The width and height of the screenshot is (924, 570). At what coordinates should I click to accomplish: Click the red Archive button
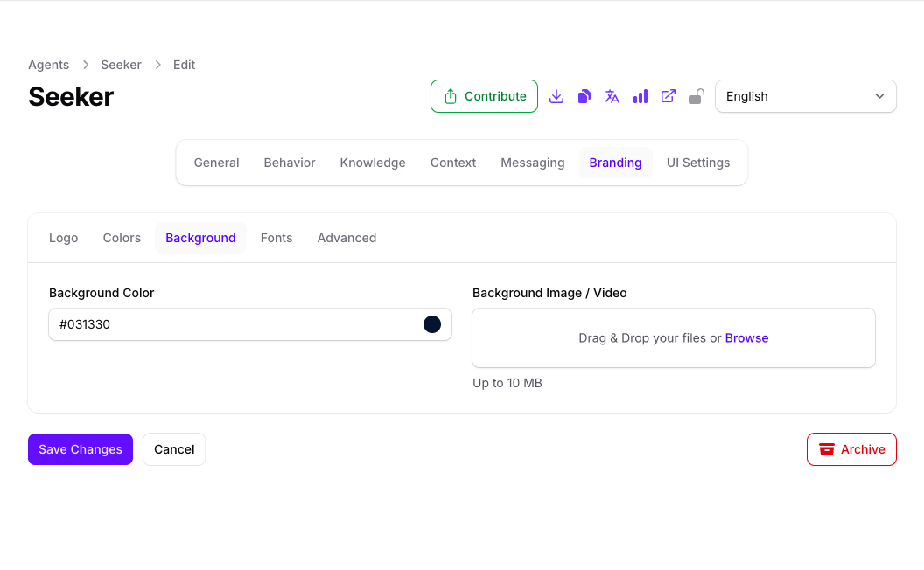851,449
